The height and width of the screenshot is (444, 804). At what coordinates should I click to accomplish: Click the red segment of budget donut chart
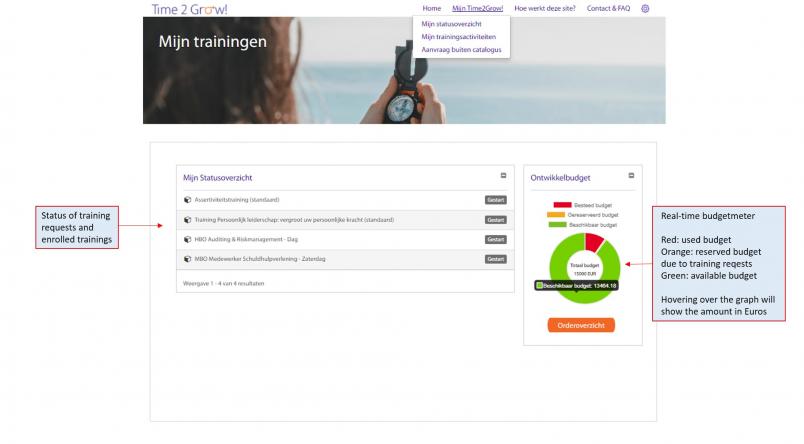594,242
